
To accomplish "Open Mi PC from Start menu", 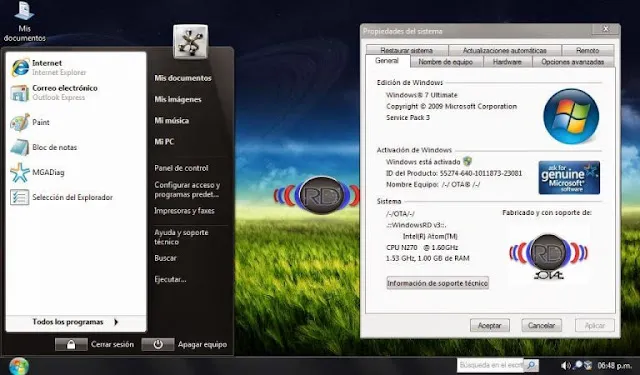I will coord(164,142).
